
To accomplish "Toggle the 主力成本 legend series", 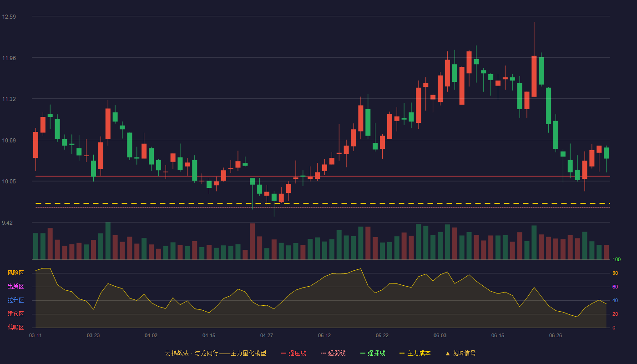I will point(415,353).
